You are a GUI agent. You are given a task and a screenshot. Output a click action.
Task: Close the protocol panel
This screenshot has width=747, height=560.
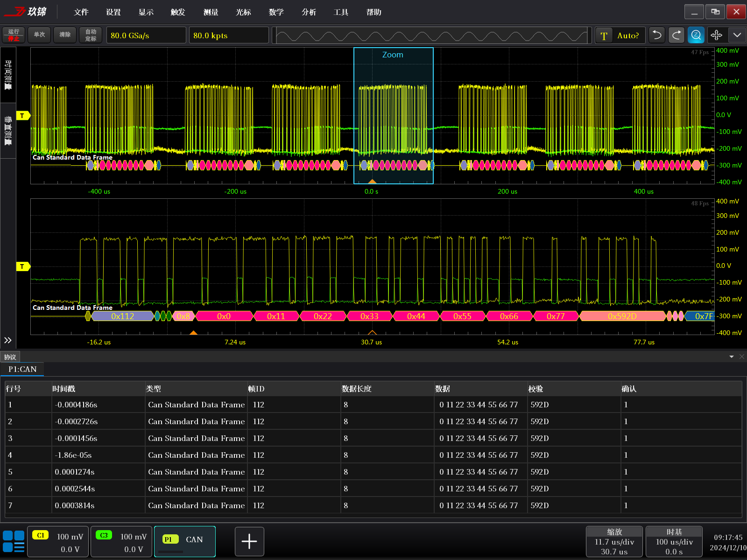(x=742, y=357)
